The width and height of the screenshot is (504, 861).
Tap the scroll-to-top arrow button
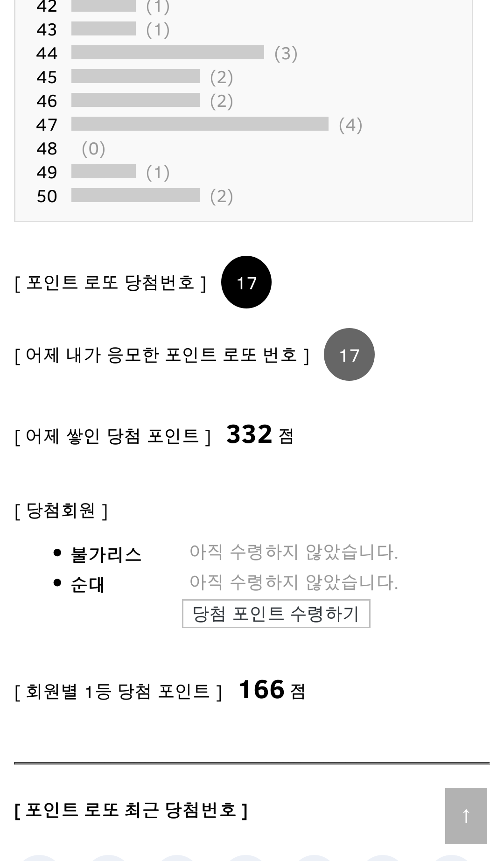click(x=466, y=816)
